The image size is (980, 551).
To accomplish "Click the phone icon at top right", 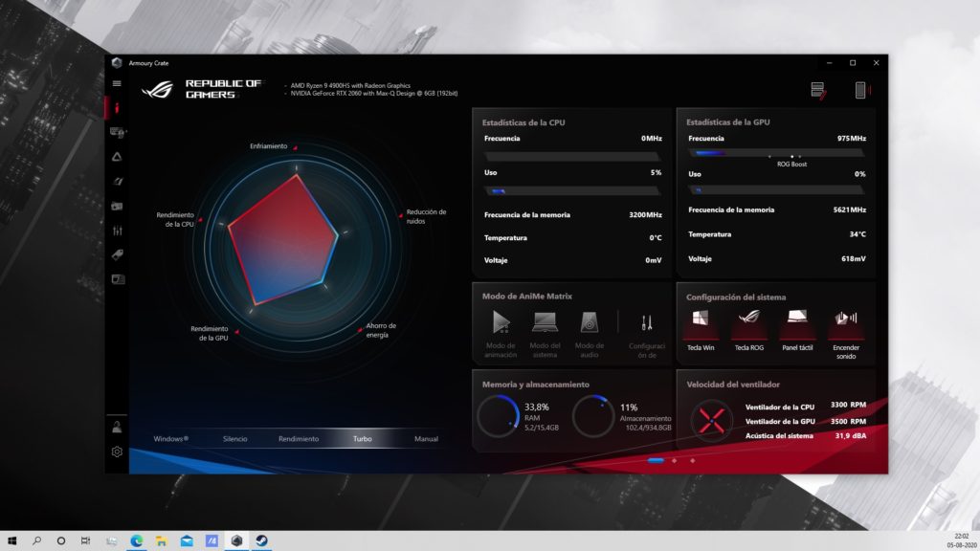I will point(860,90).
